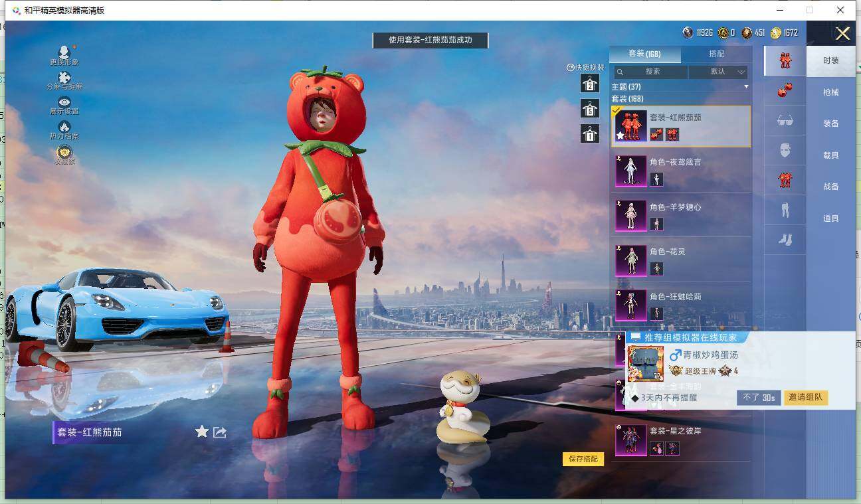Image resolution: width=861 pixels, height=504 pixels.
Task: Select the shoes category icon
Action: [785, 239]
